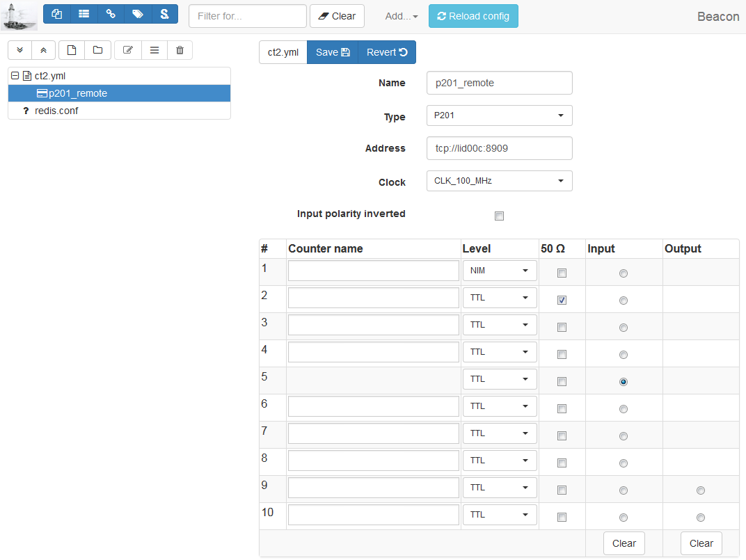
Task: Open the Clock dropdown CLK_100_MHz
Action: pos(500,181)
